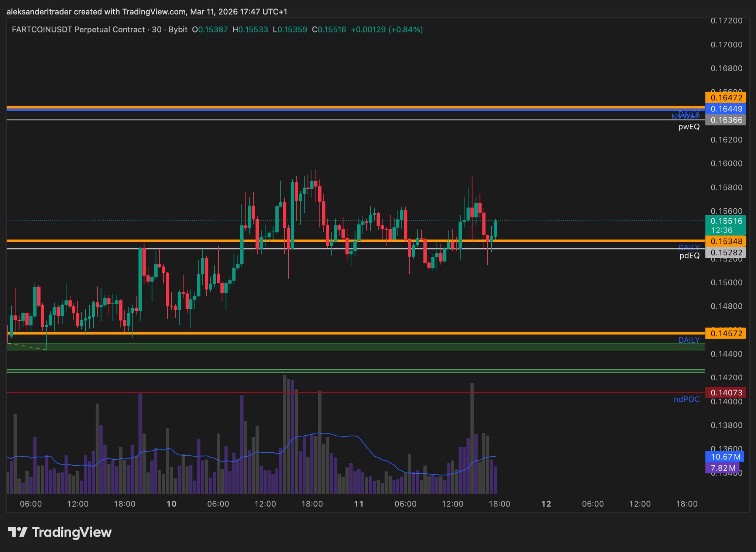Click the orange 0.16472 price label
Viewport: 756px width, 552px height.
[x=726, y=97]
